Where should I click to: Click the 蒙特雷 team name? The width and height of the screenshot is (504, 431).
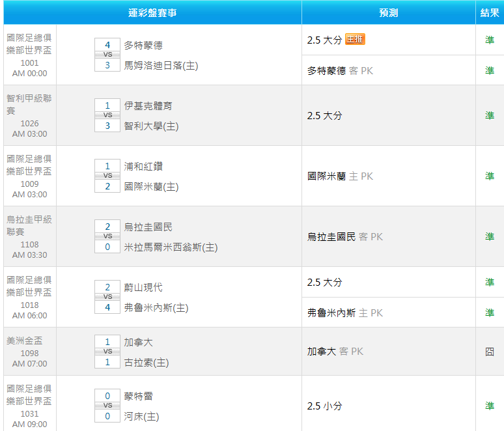click(x=139, y=396)
